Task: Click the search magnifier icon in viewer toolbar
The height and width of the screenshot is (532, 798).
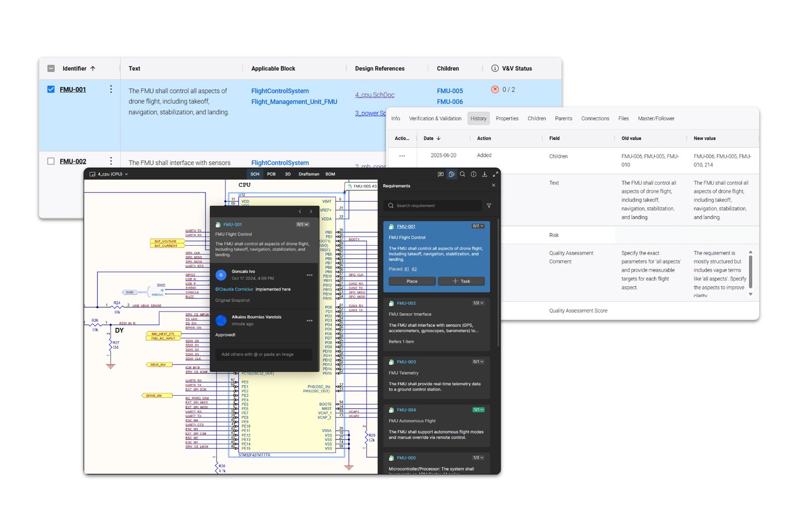Action: [462, 174]
